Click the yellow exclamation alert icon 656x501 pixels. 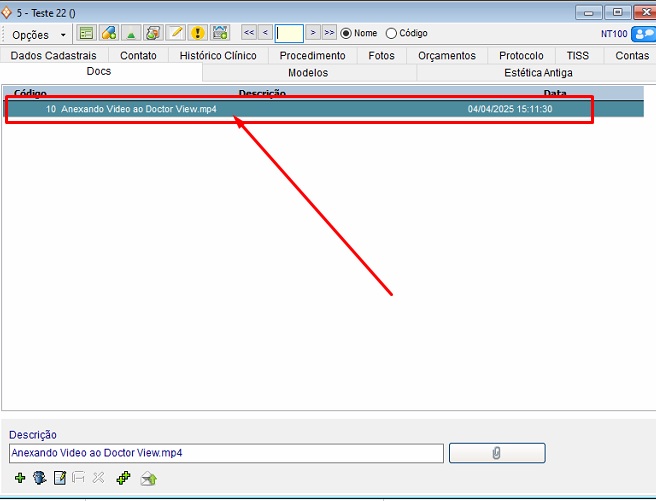click(x=197, y=33)
